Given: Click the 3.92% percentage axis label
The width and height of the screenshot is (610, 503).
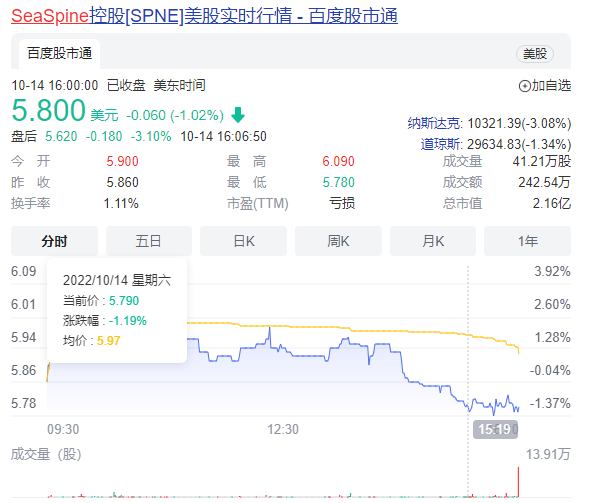Looking at the screenshot, I should click(552, 271).
